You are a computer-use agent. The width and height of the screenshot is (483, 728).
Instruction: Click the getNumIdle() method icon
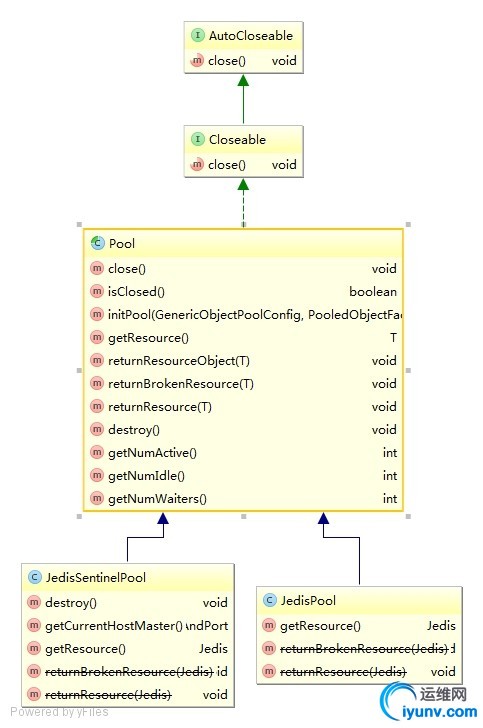tap(97, 475)
